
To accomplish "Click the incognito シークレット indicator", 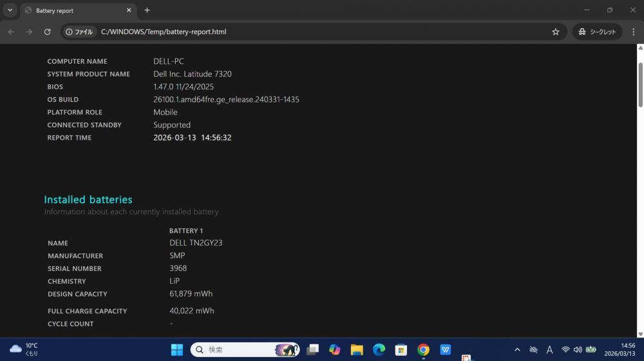I will click(x=597, y=32).
